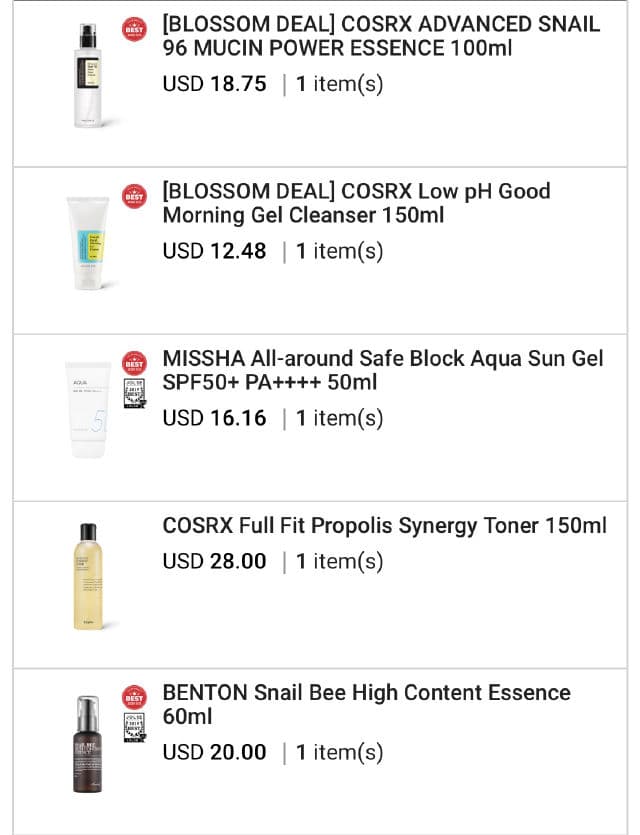Open the BENTON Snail Bee High Content title

pyautogui.click(x=366, y=704)
